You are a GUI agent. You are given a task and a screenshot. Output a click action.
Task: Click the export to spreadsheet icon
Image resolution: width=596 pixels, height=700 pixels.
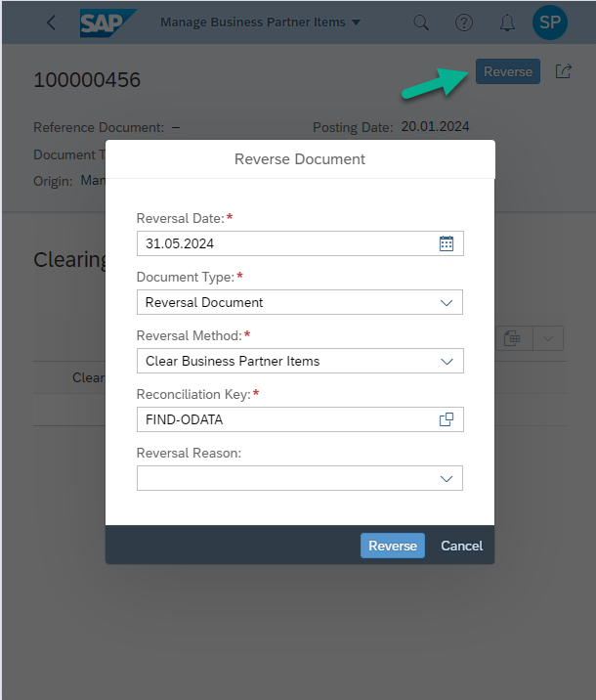click(512, 338)
